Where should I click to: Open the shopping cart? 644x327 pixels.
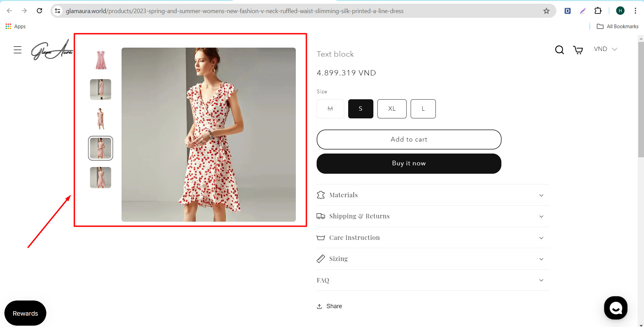[578, 50]
